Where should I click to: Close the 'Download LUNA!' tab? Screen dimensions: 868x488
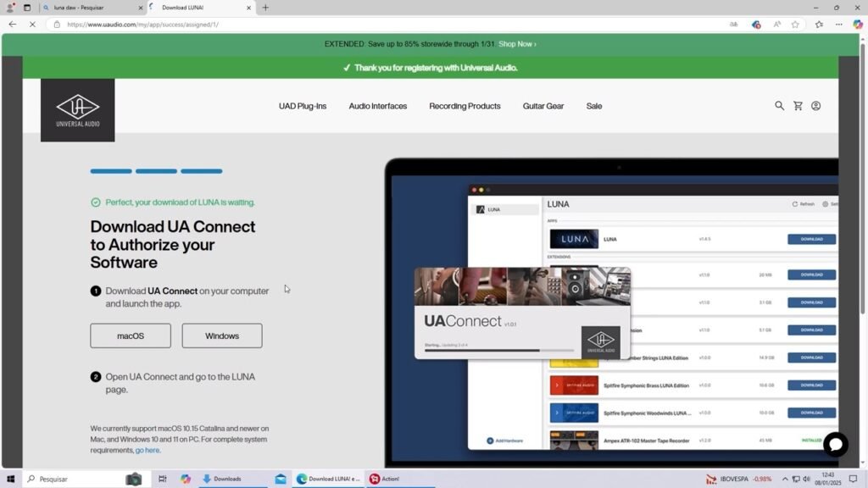click(248, 8)
